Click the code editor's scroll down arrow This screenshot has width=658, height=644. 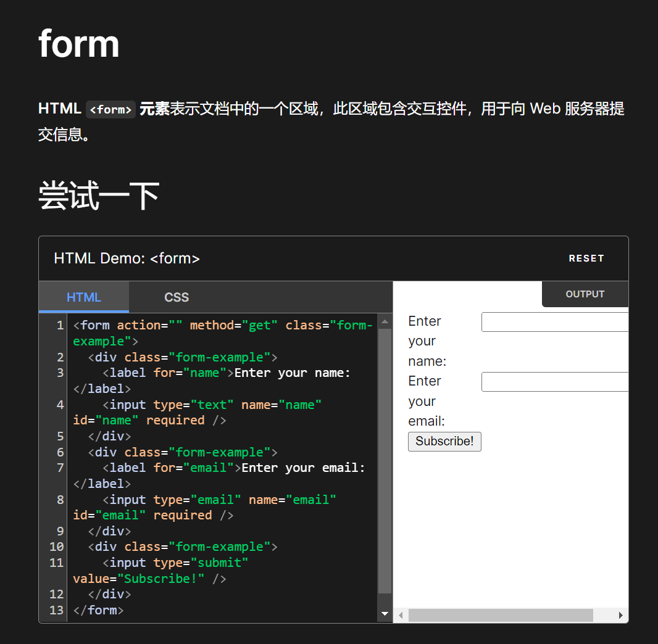(x=385, y=614)
